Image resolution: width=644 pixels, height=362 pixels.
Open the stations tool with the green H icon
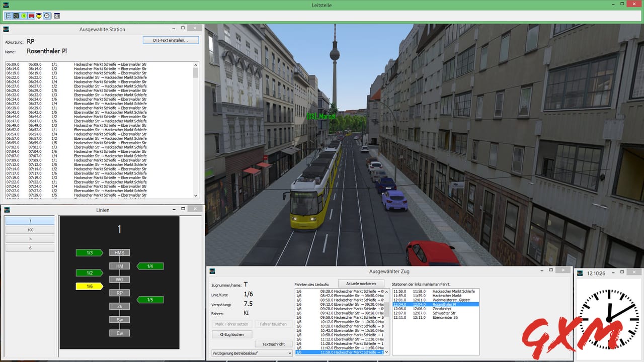pyautogui.click(x=23, y=16)
